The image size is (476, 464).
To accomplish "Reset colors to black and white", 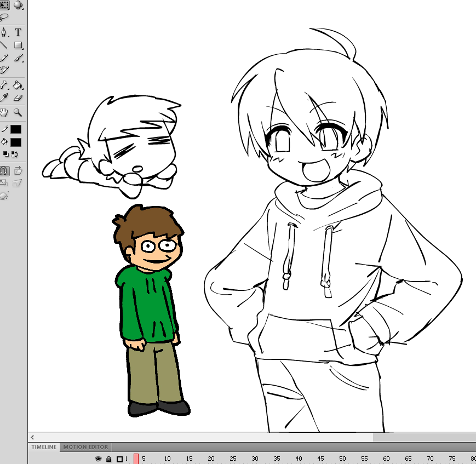I will click(x=6, y=154).
